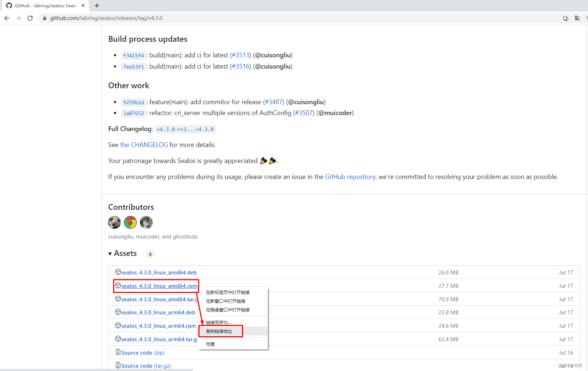View muicoder's Chrome-logo avatar

[130, 222]
